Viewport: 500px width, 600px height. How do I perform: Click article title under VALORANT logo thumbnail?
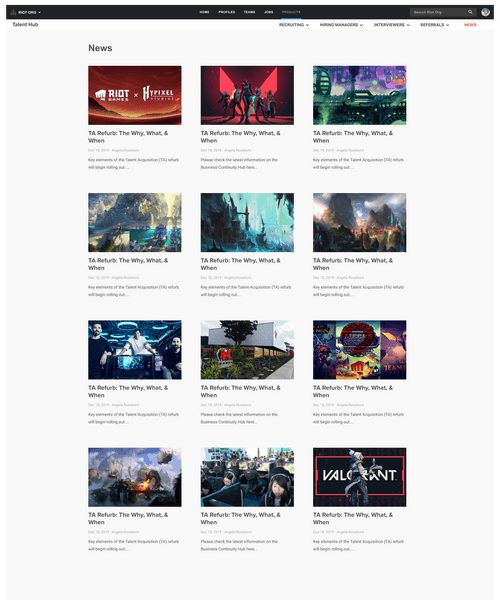(353, 518)
